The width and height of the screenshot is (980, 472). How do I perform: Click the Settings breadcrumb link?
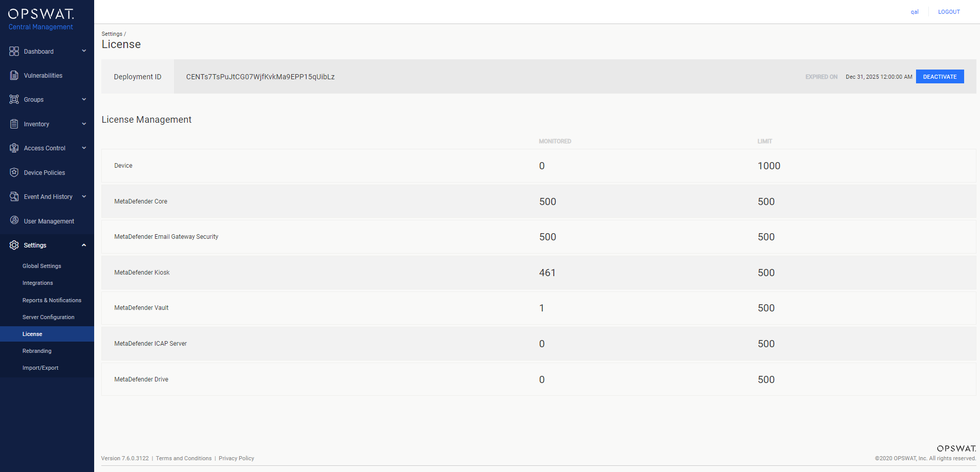[x=112, y=34]
